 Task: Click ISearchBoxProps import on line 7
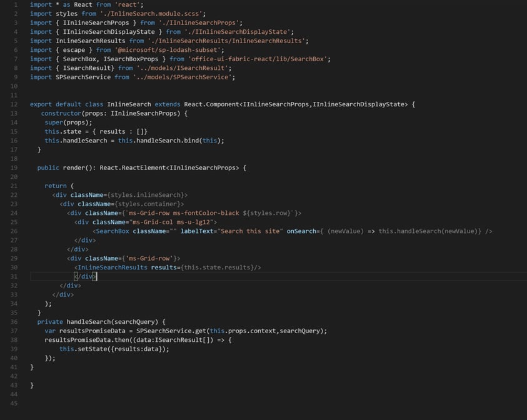click(x=131, y=59)
